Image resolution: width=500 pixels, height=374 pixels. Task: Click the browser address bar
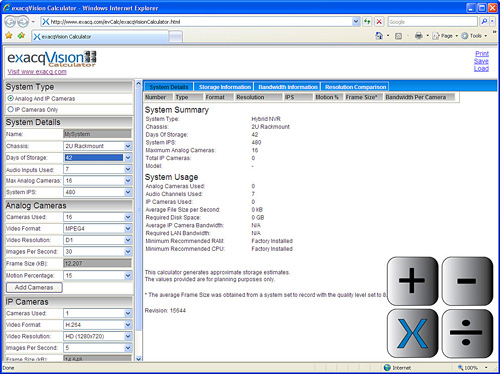(197, 22)
